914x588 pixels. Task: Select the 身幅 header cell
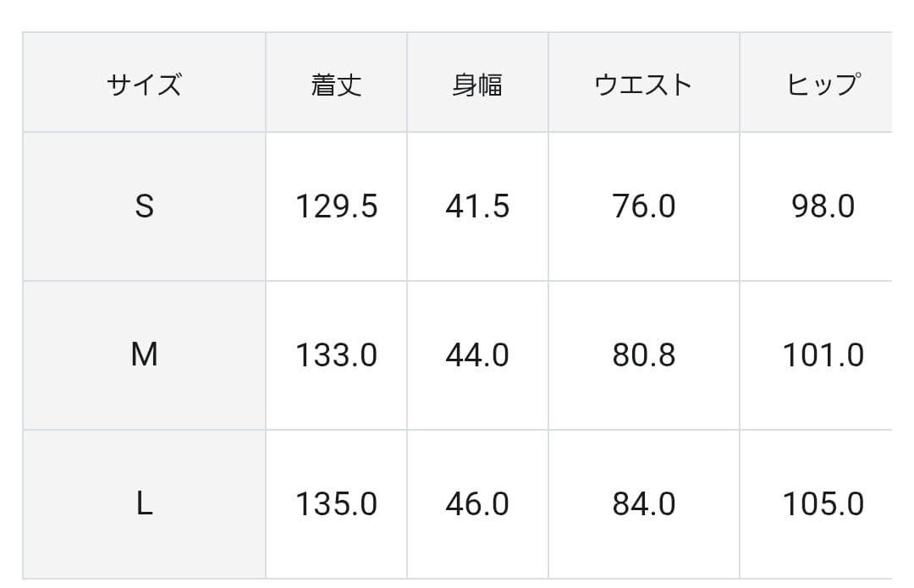pos(477,85)
